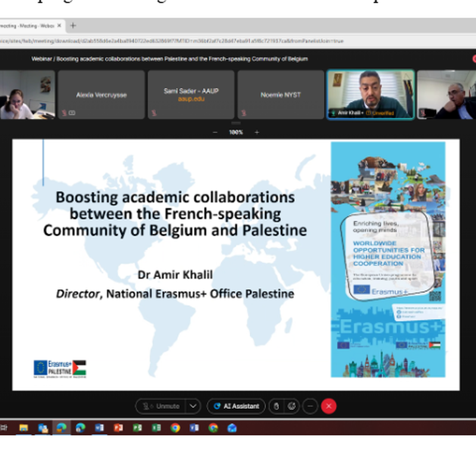Close the Webex meeting browser tab

[59, 26]
